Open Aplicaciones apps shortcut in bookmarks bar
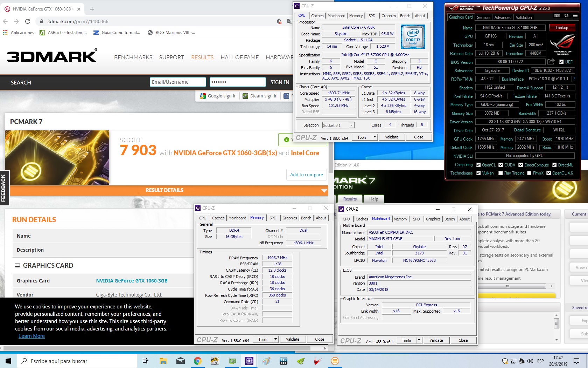Screen dimensions: 588x368 tap(18, 33)
